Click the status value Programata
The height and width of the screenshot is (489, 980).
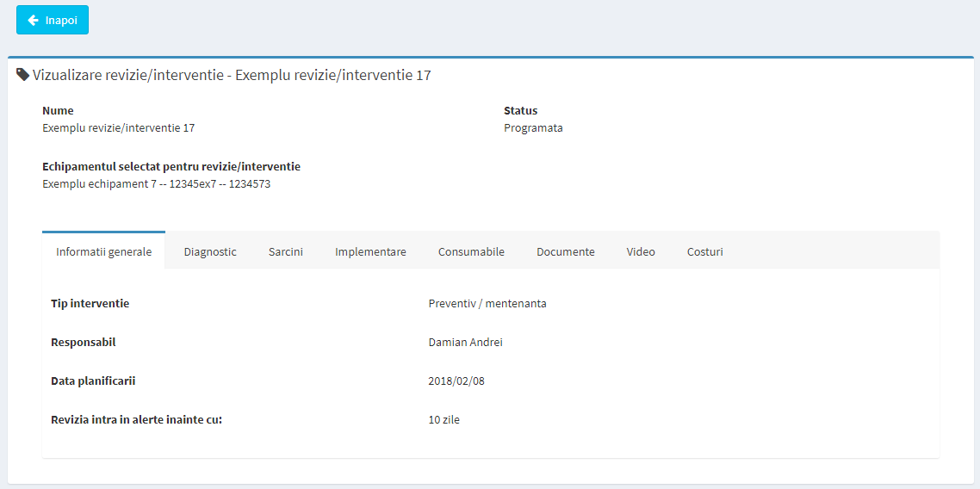533,128
